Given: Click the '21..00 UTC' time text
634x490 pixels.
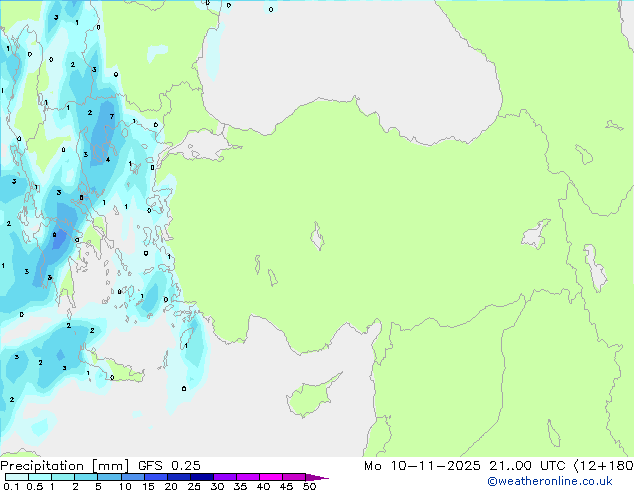Looking at the screenshot, I should coord(527,466).
